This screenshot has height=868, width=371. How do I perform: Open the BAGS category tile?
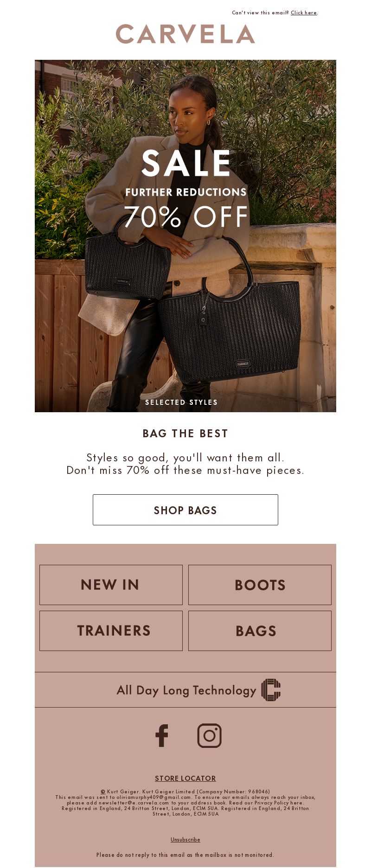tap(260, 631)
